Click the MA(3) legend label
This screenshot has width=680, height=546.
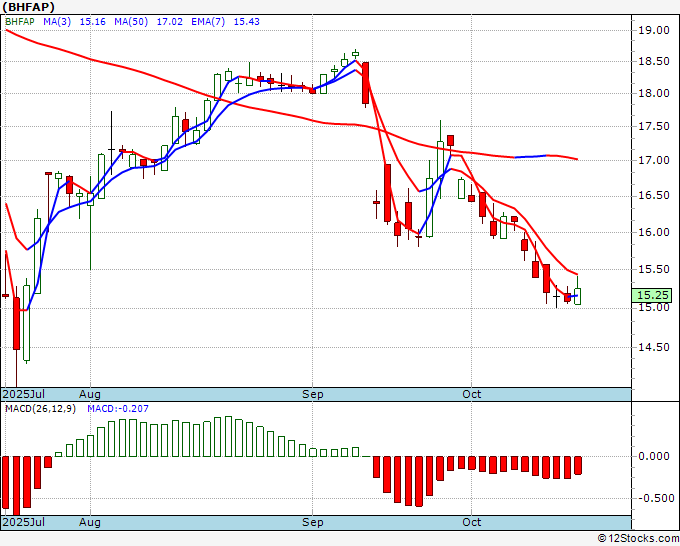(x=57, y=21)
